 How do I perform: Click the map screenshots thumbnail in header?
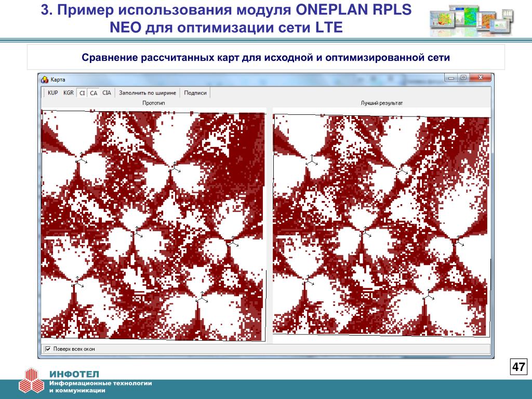click(472, 20)
